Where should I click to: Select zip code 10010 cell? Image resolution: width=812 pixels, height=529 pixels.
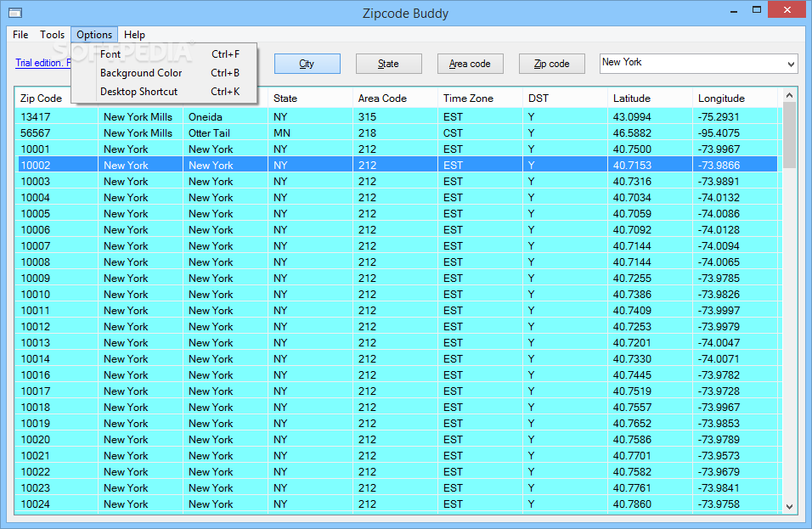58,294
